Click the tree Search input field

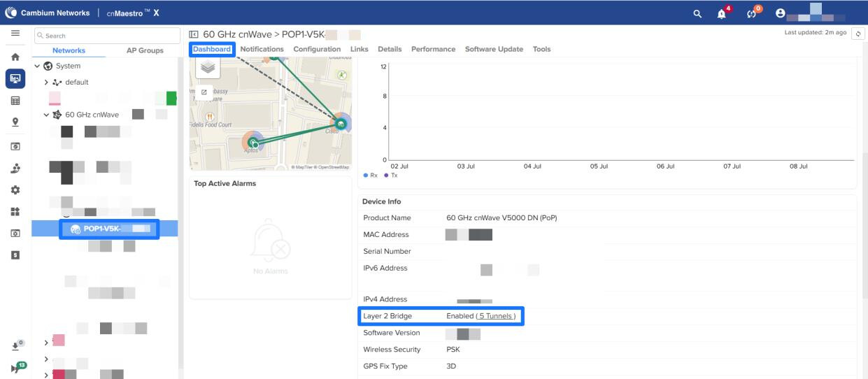coord(107,36)
